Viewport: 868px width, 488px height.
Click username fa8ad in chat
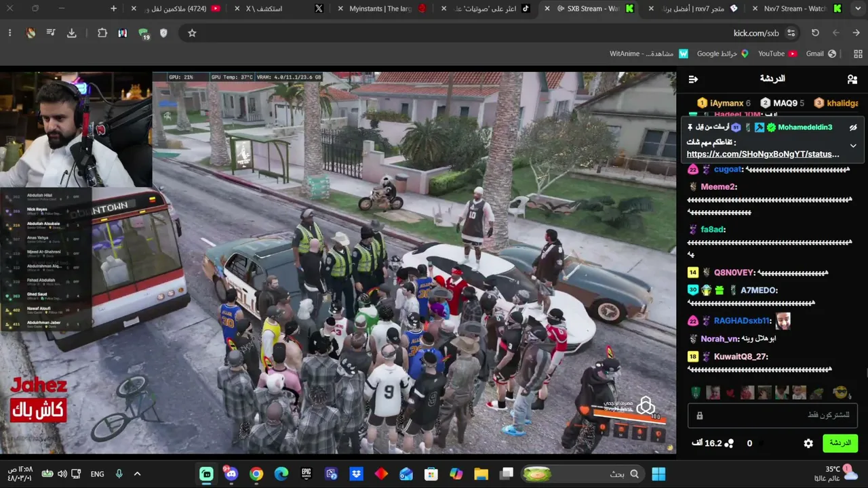coord(713,230)
